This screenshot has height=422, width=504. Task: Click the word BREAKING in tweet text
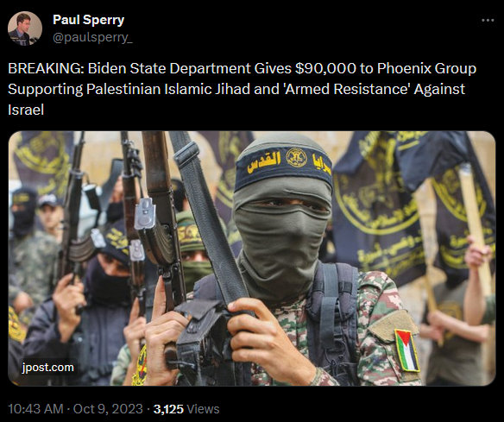point(44,68)
